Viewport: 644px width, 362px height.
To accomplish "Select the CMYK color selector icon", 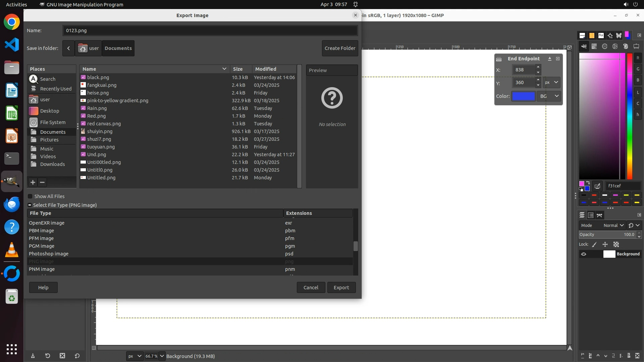I will (x=594, y=46).
